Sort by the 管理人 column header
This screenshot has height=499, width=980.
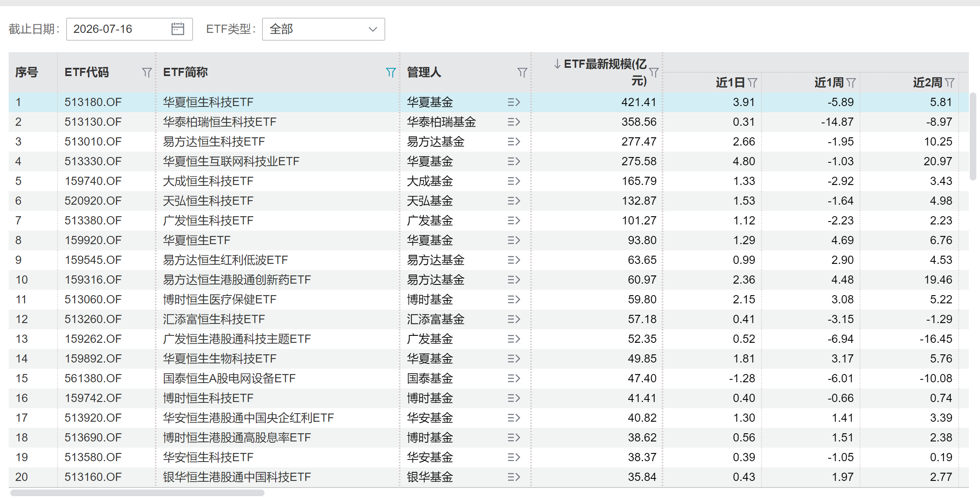pyautogui.click(x=424, y=72)
